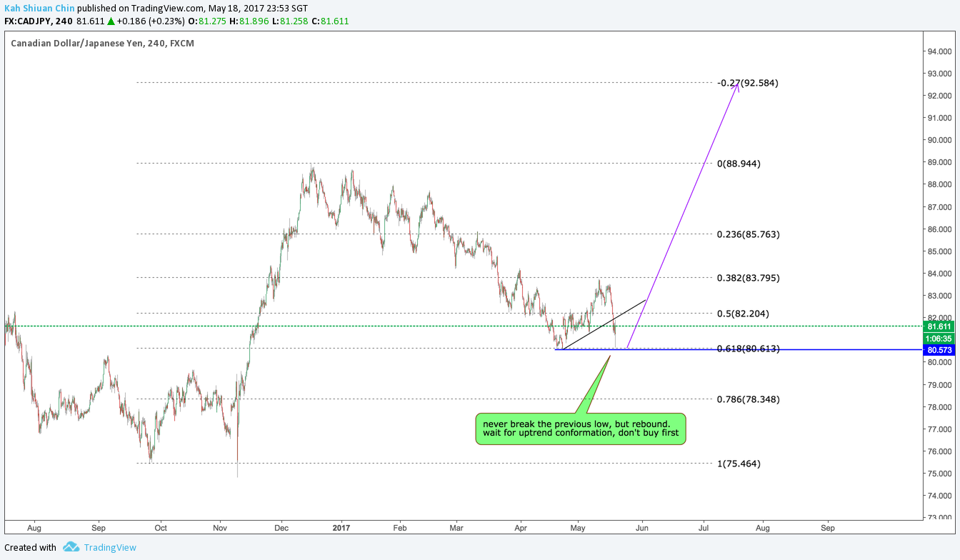This screenshot has width=960, height=560.
Task: Select the 0.236(85.763) Fibonacci level label
Action: tap(748, 234)
